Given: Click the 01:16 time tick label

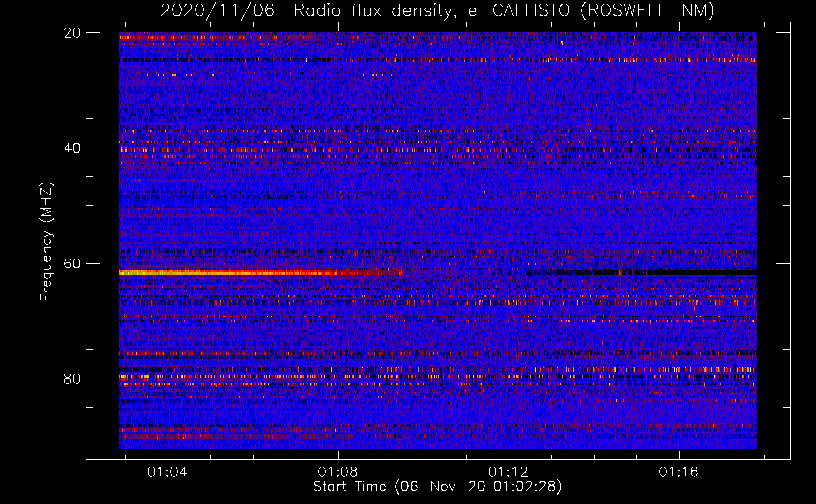Looking at the screenshot, I should tap(679, 472).
